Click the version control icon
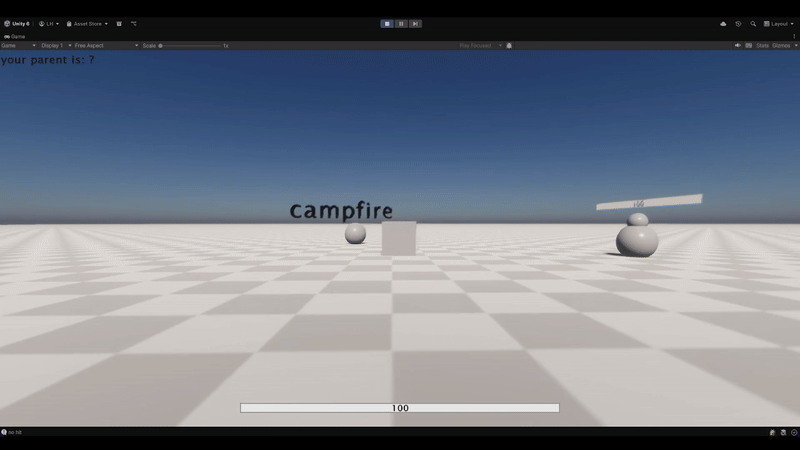This screenshot has height=450, width=800. click(134, 23)
